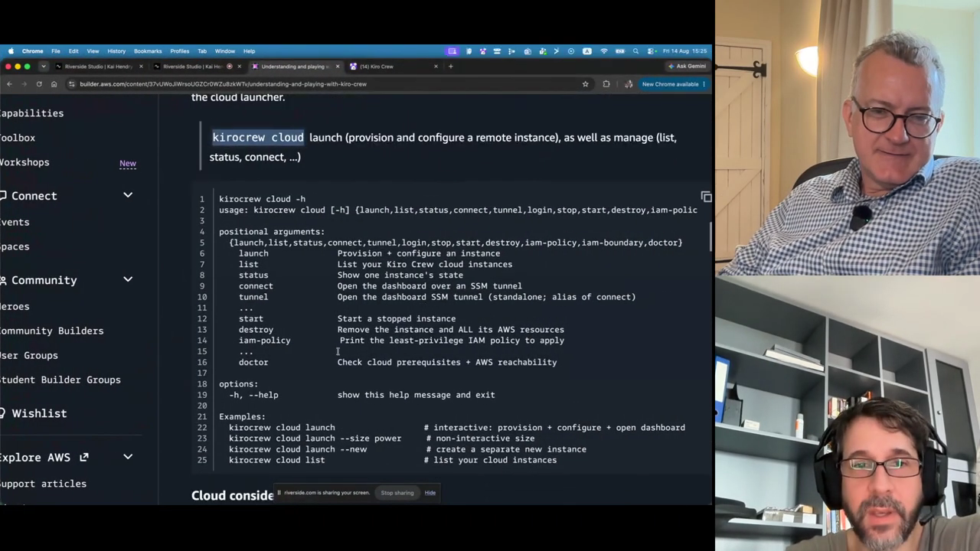980x551 pixels.
Task: Open the Explore AWS external link
Action: tap(44, 458)
